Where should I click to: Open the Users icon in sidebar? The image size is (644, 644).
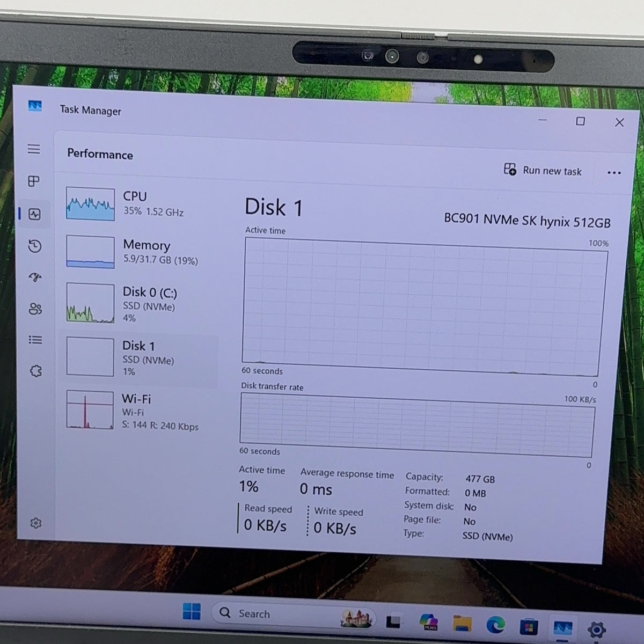point(35,309)
